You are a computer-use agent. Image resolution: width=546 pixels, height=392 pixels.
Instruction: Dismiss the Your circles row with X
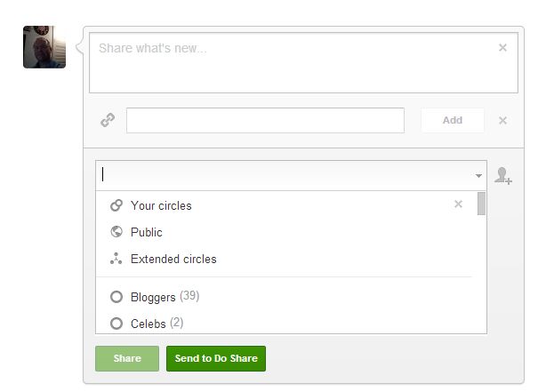[458, 204]
